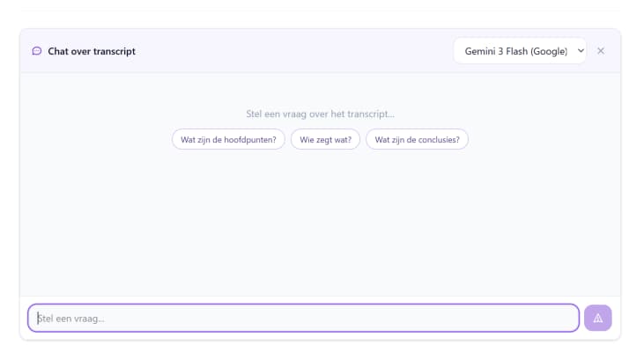Click the 'Stel een vraag over het transcript...' hint
Viewport: 644px width, 352px height.
320,114
